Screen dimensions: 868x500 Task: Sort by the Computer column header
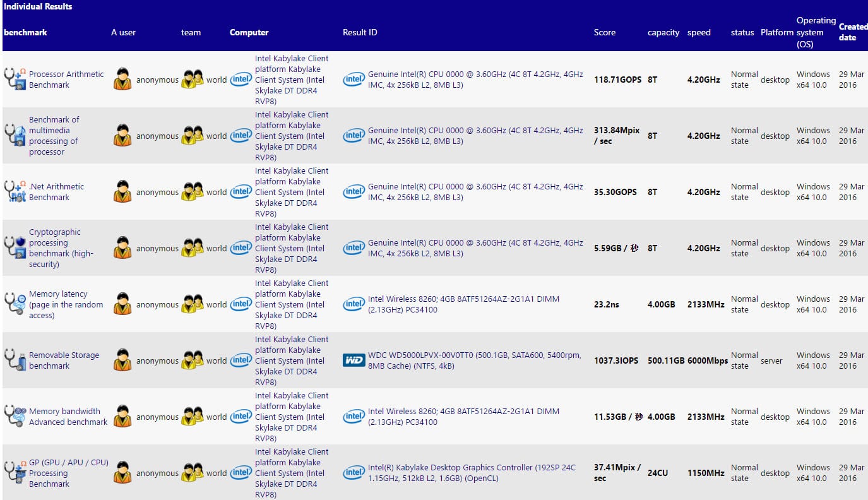tap(249, 32)
